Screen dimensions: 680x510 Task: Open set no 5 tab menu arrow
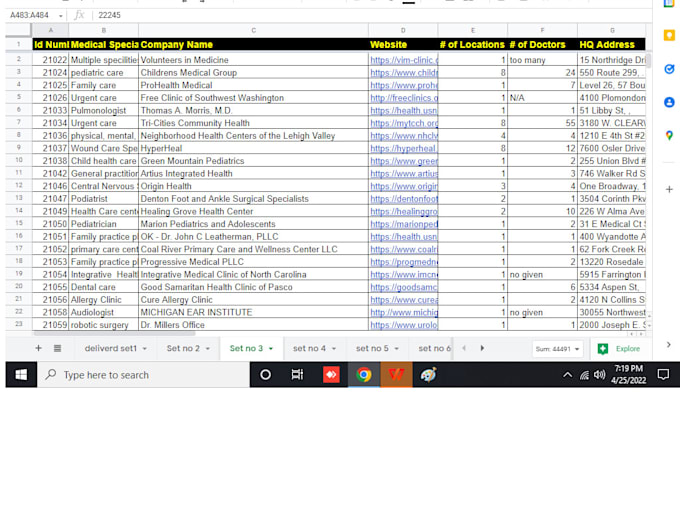(396, 349)
